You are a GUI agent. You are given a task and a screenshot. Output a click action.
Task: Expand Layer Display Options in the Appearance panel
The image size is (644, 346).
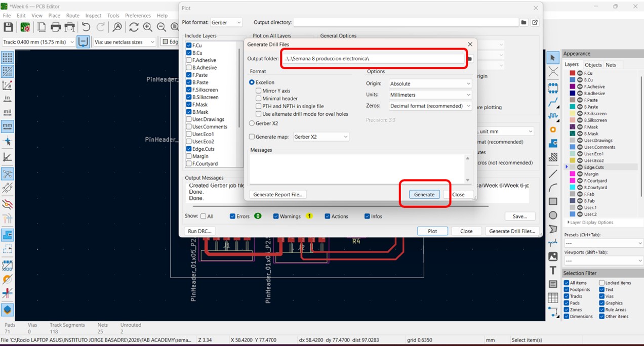590,222
